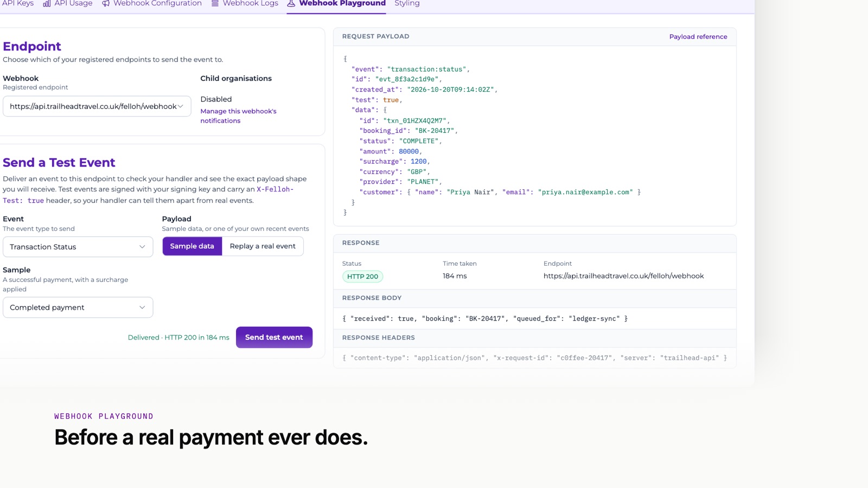The height and width of the screenshot is (488, 868).
Task: Click the "Delivered · HTTP 200 in 184 ms" message
Action: pyautogui.click(x=178, y=337)
